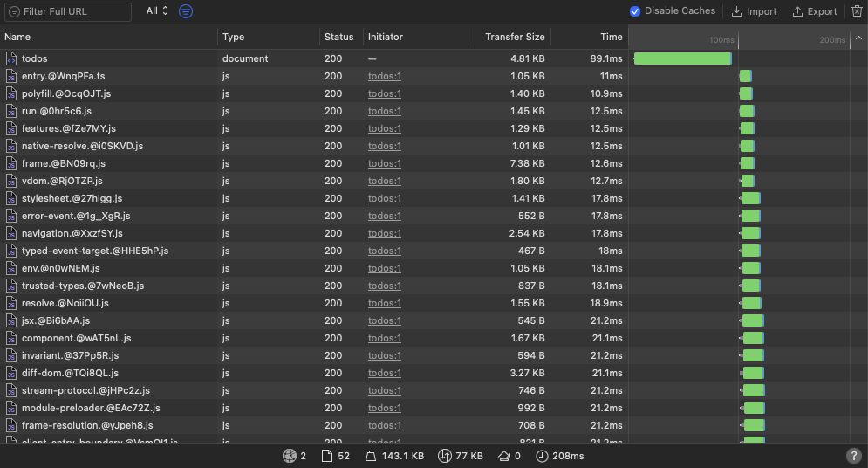The image size is (868, 468).
Task: Click the entry.@WnqPFa.ts file icon
Action: click(11, 77)
